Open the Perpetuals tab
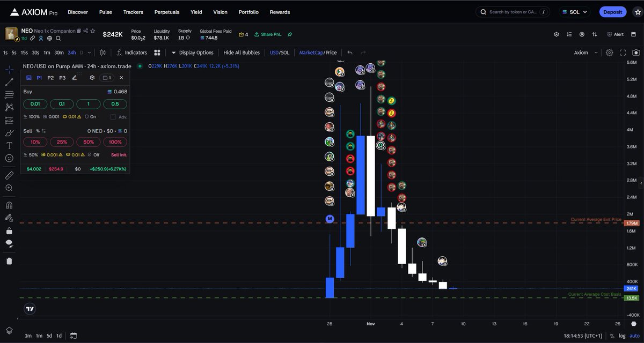Screen dimensions: 644x343 [167, 12]
